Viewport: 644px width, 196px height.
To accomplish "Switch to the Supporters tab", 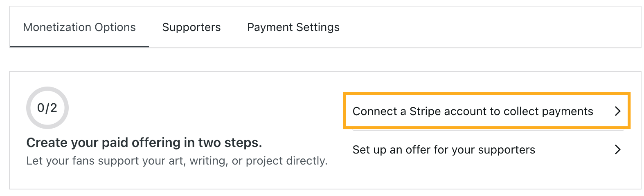I will [x=191, y=27].
